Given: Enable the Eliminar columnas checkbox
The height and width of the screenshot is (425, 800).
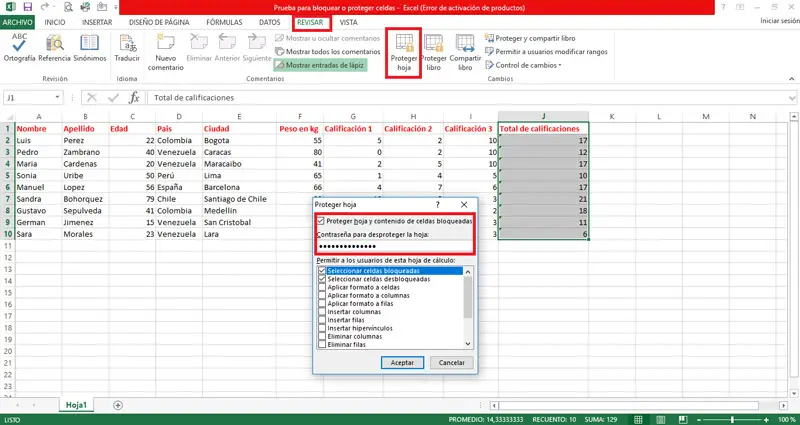Looking at the screenshot, I should [x=321, y=336].
